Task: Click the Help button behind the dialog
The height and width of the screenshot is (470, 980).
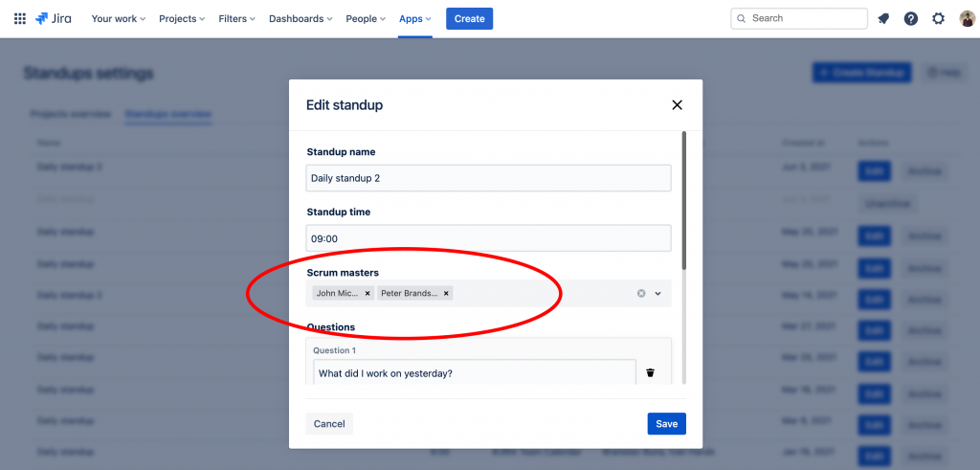Action: click(944, 73)
